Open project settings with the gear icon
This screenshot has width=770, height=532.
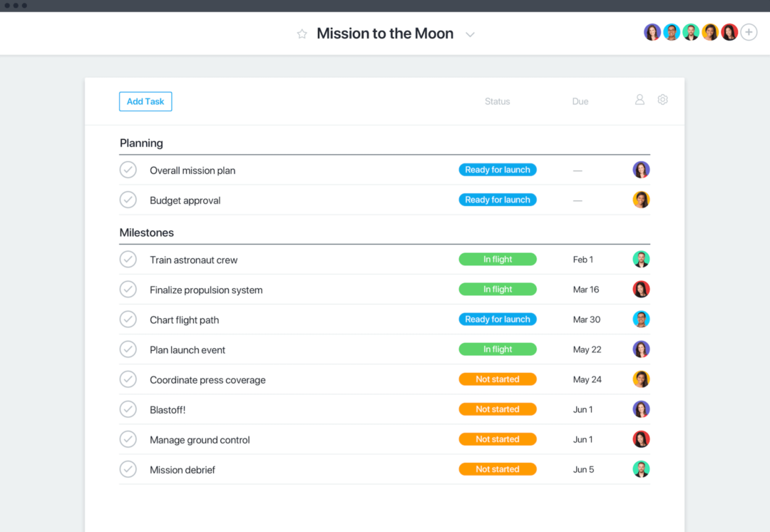662,100
